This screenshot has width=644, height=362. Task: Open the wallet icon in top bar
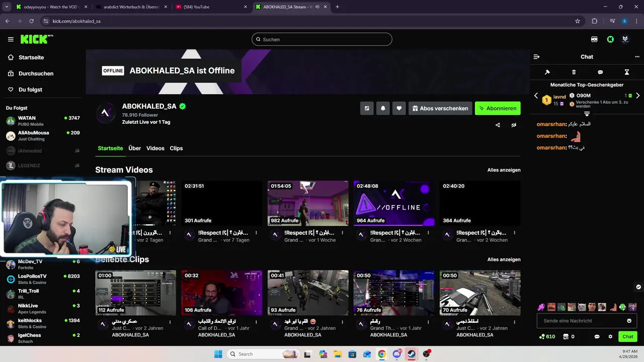click(594, 39)
